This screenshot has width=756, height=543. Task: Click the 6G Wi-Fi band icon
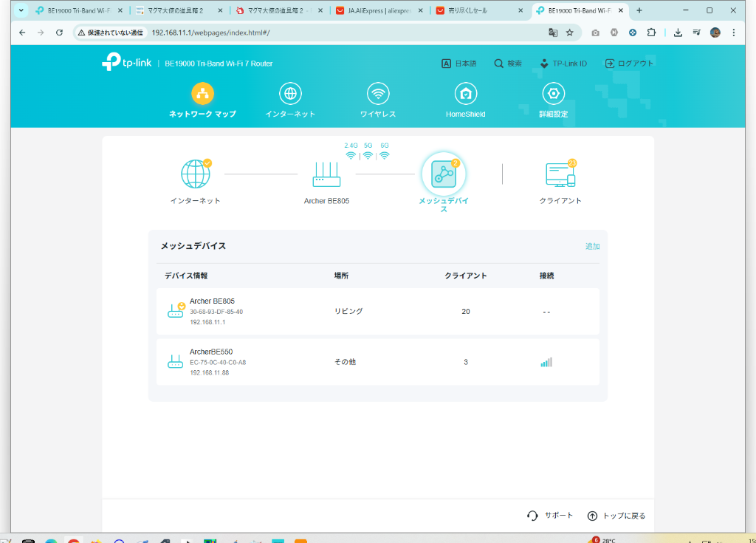(384, 155)
